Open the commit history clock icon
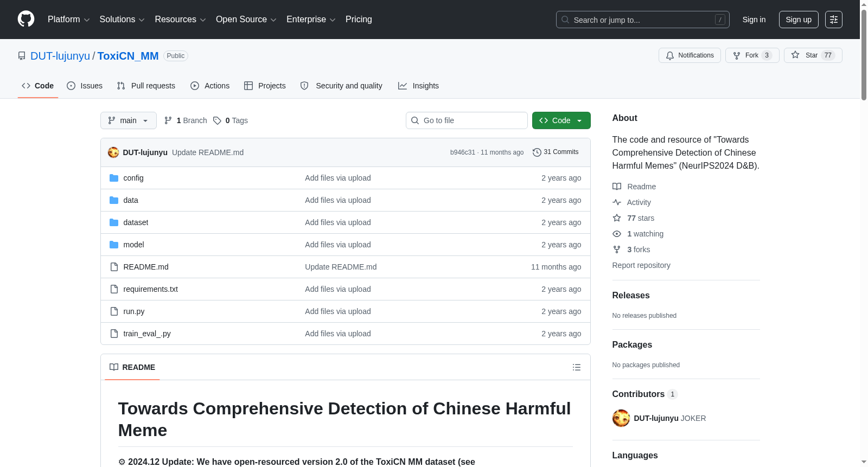This screenshot has width=868, height=467. pyautogui.click(x=537, y=152)
